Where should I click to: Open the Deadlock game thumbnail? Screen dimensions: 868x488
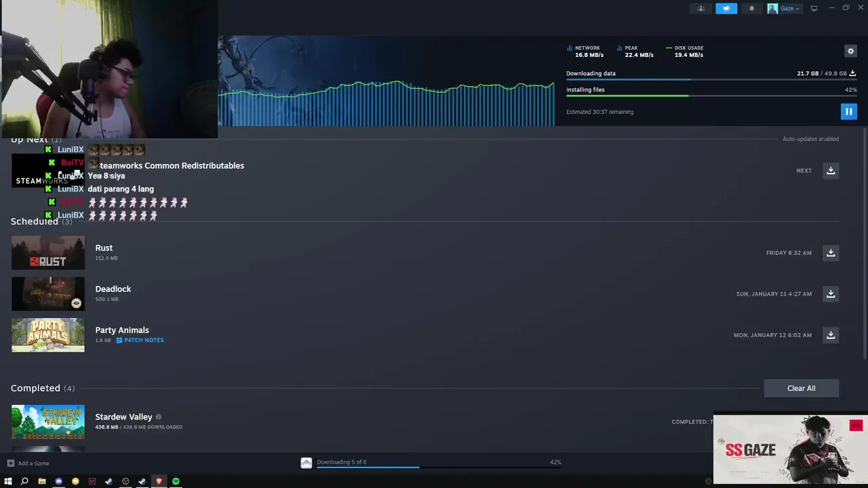(x=48, y=294)
